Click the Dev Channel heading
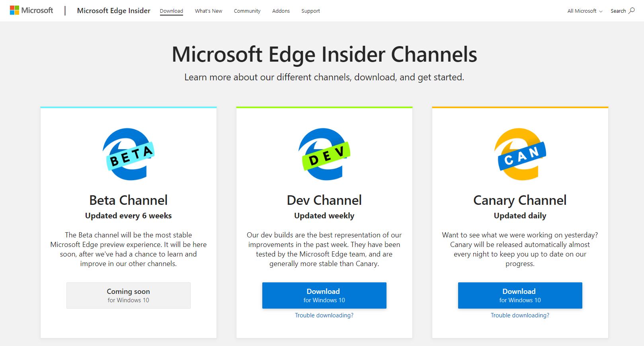The height and width of the screenshot is (346, 644). tap(324, 200)
